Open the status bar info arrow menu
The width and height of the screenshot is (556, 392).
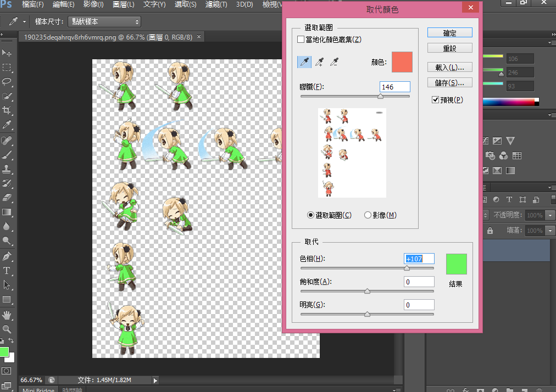coord(155,380)
